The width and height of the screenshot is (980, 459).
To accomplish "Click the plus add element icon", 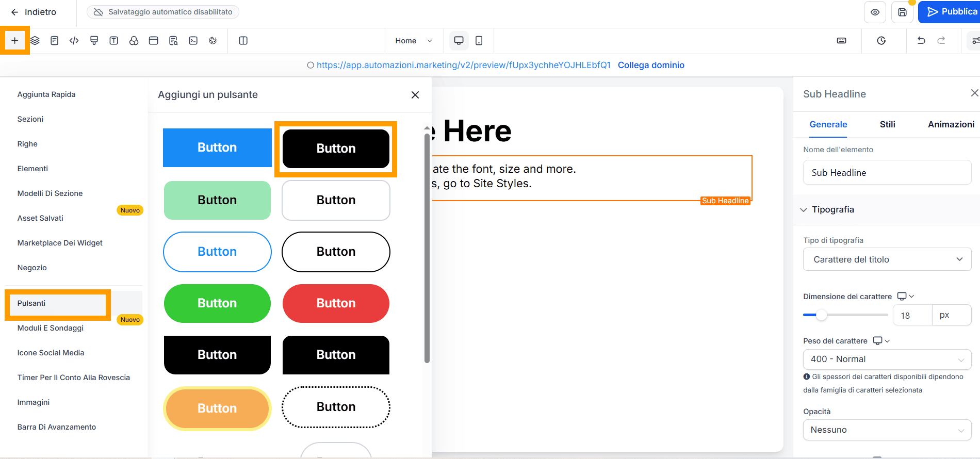I will 14,41.
